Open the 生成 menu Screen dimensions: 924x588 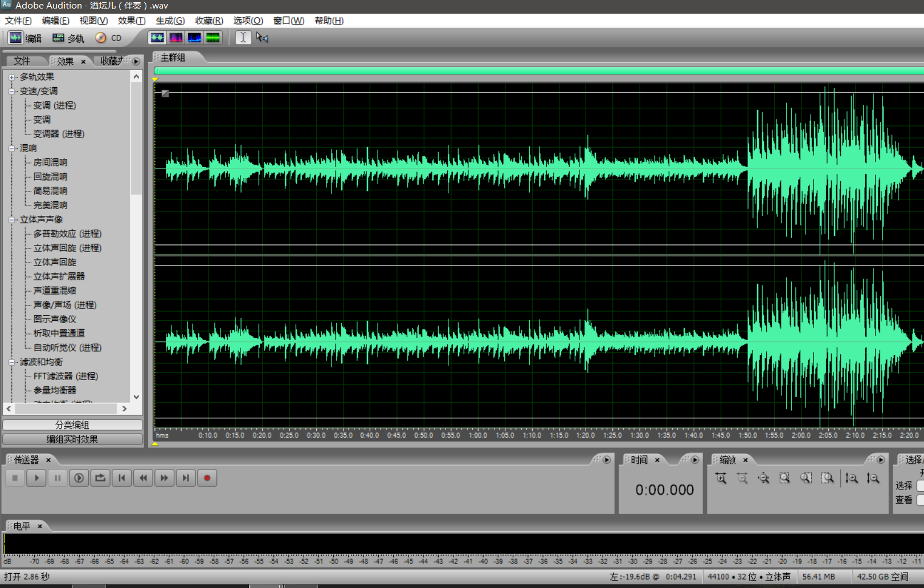click(170, 21)
